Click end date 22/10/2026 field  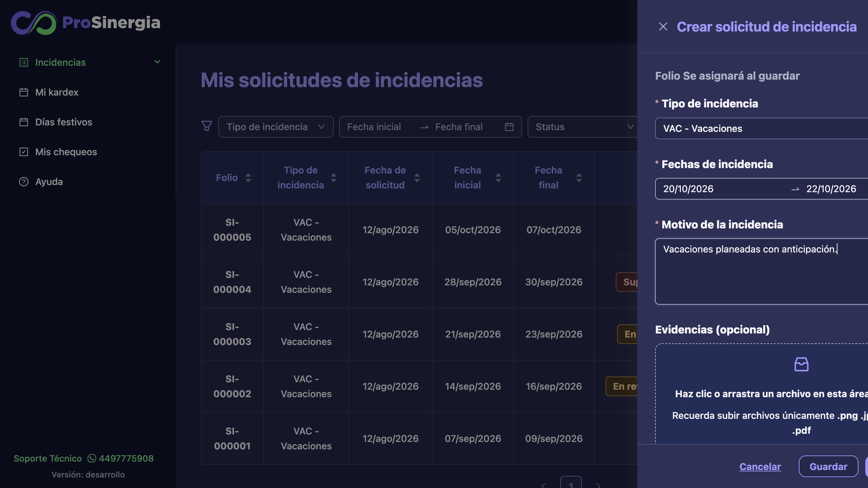point(831,189)
